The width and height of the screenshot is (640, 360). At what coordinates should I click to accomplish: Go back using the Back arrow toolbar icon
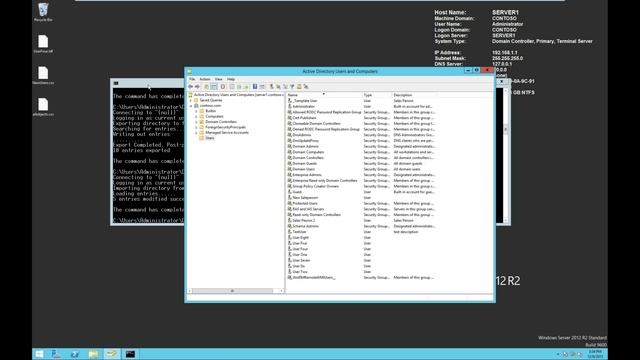pyautogui.click(x=190, y=87)
